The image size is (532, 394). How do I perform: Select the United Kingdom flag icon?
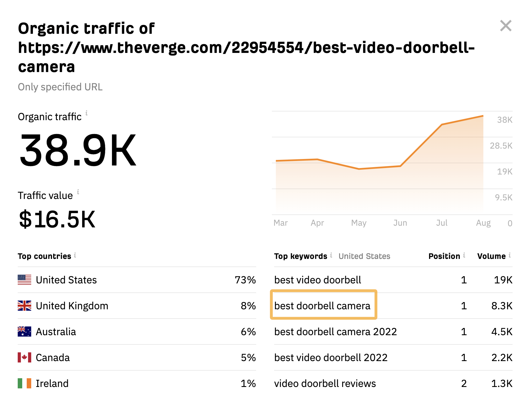(24, 306)
